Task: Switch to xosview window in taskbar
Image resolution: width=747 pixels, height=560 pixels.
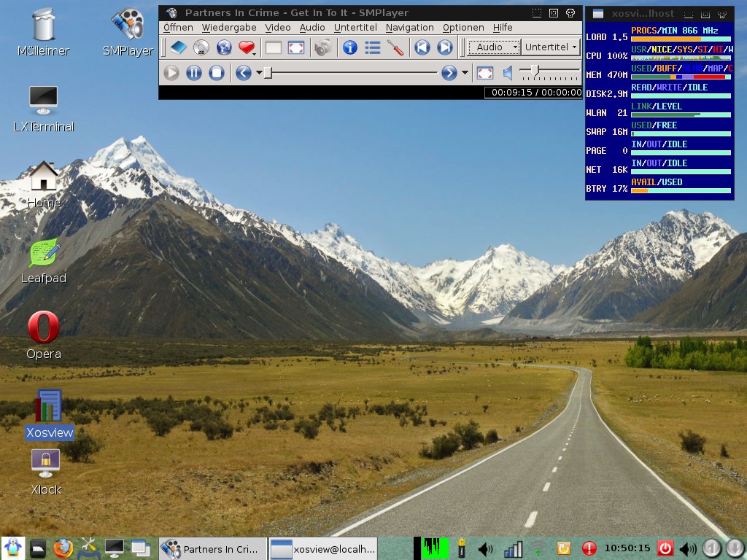Action: tap(324, 548)
